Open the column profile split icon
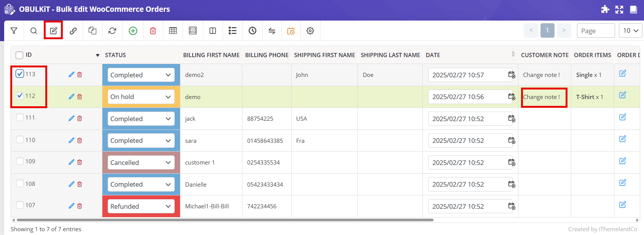644x235 pixels. 213,31
